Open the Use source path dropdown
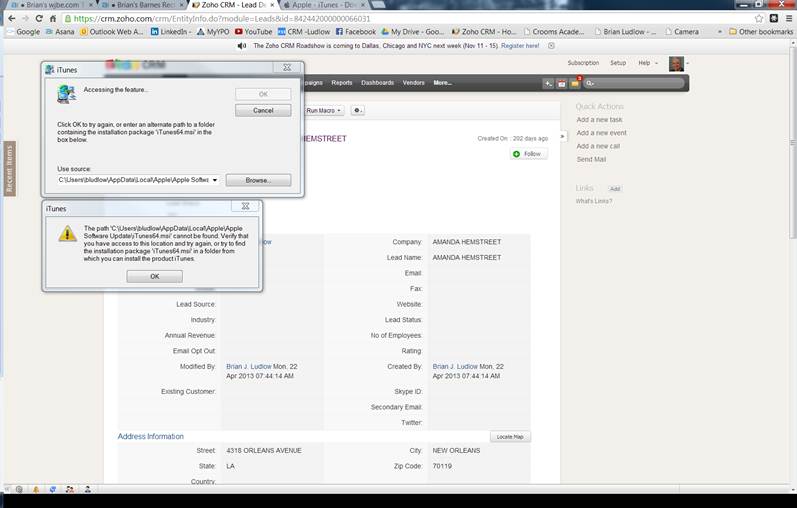The width and height of the screenshot is (797, 508). pos(214,180)
